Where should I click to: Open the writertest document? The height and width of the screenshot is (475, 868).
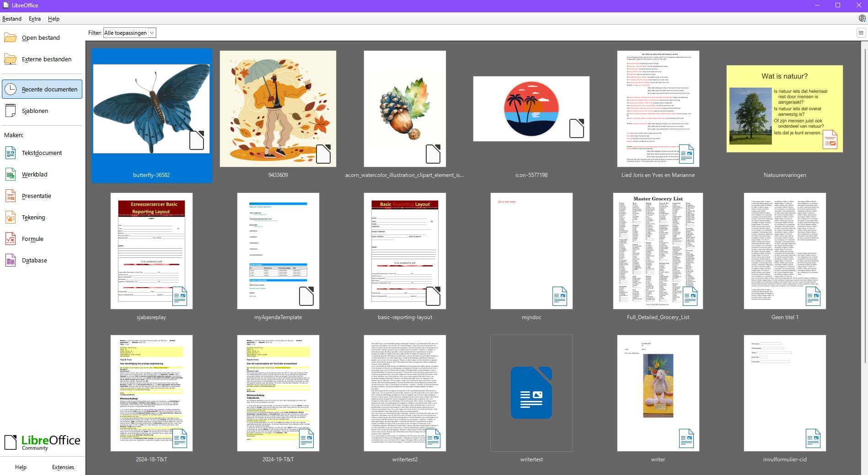click(531, 393)
